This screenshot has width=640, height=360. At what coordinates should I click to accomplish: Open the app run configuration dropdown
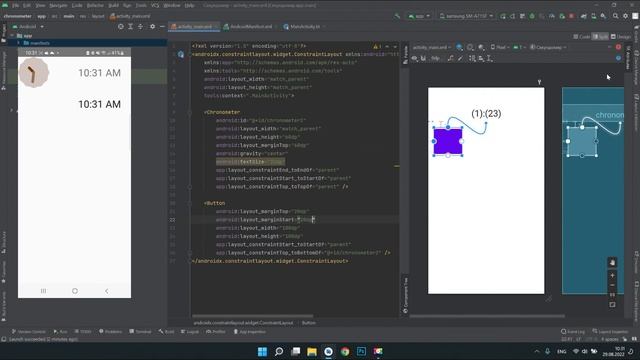pos(419,16)
